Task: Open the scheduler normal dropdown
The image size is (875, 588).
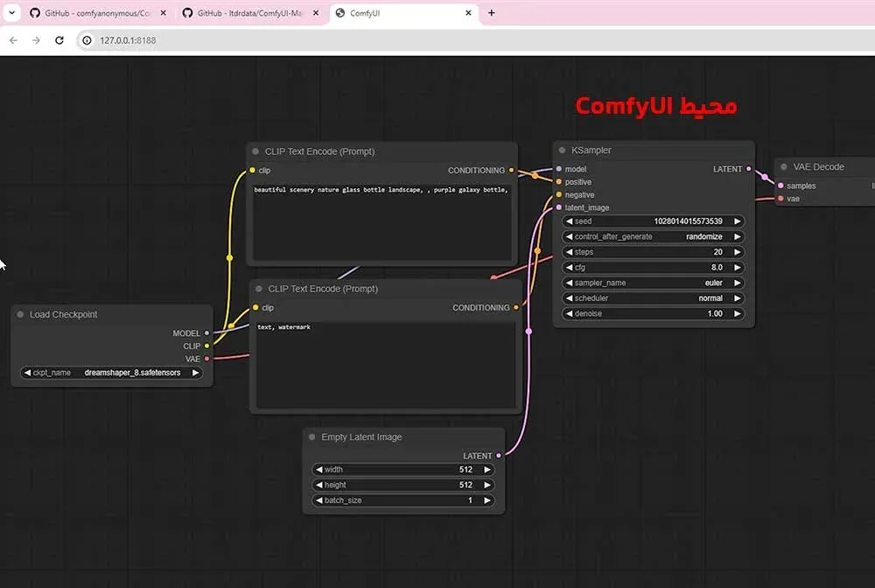Action: pos(653,297)
